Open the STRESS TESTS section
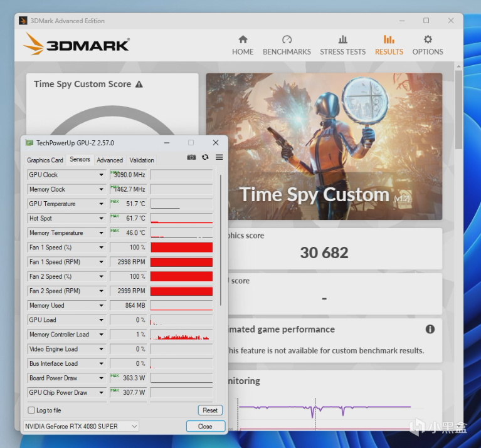Viewport: 481px width, 448px height. pos(342,45)
